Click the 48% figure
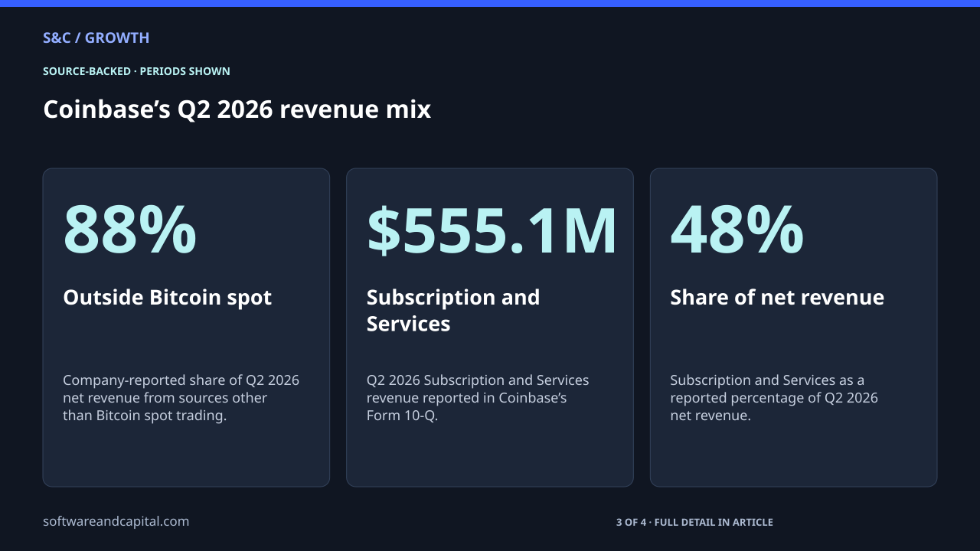980x551 pixels. point(737,230)
